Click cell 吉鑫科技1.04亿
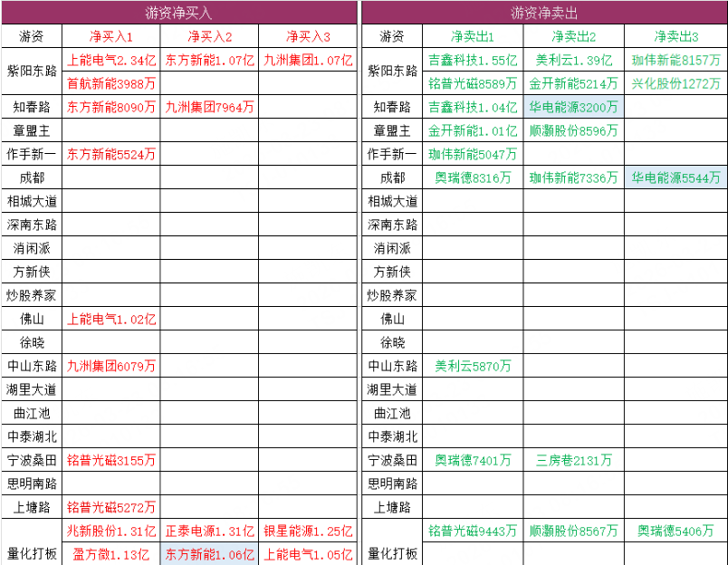The height and width of the screenshot is (565, 728). pos(473,107)
